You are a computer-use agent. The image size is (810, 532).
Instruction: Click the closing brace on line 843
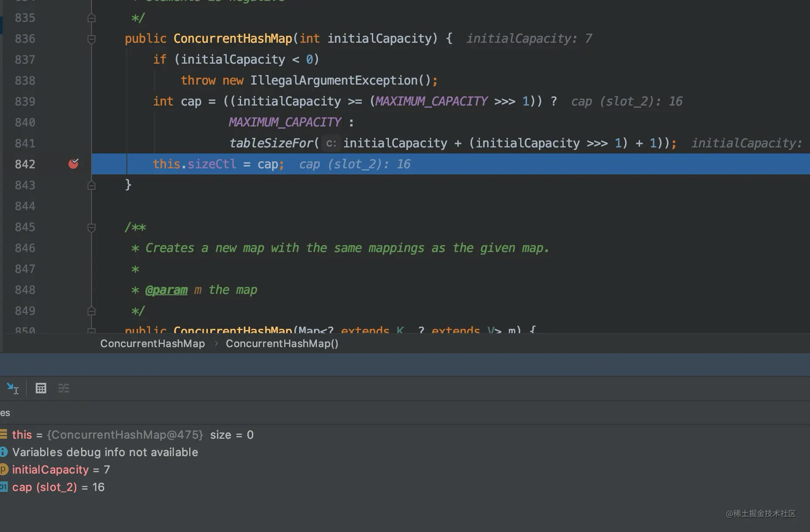click(x=128, y=185)
